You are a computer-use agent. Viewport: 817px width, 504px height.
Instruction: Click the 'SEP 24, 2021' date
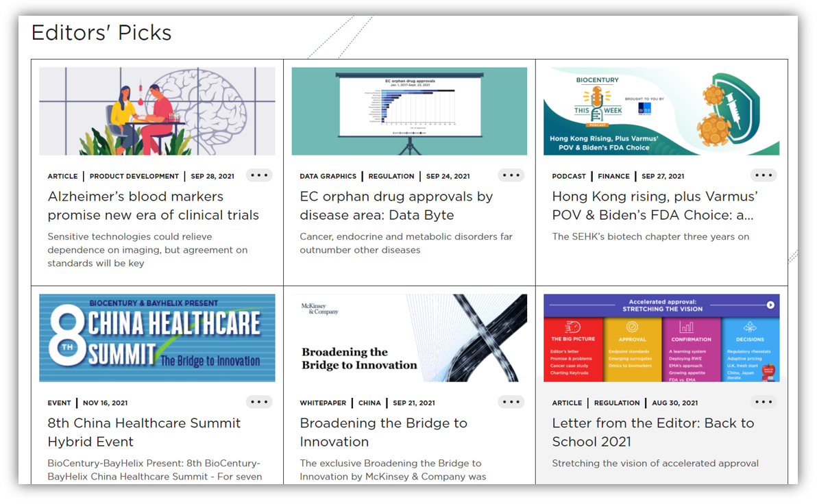(x=448, y=176)
